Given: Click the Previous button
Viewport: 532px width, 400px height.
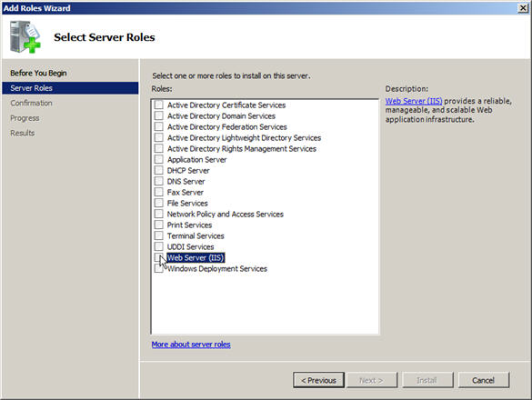Looking at the screenshot, I should pos(318,380).
